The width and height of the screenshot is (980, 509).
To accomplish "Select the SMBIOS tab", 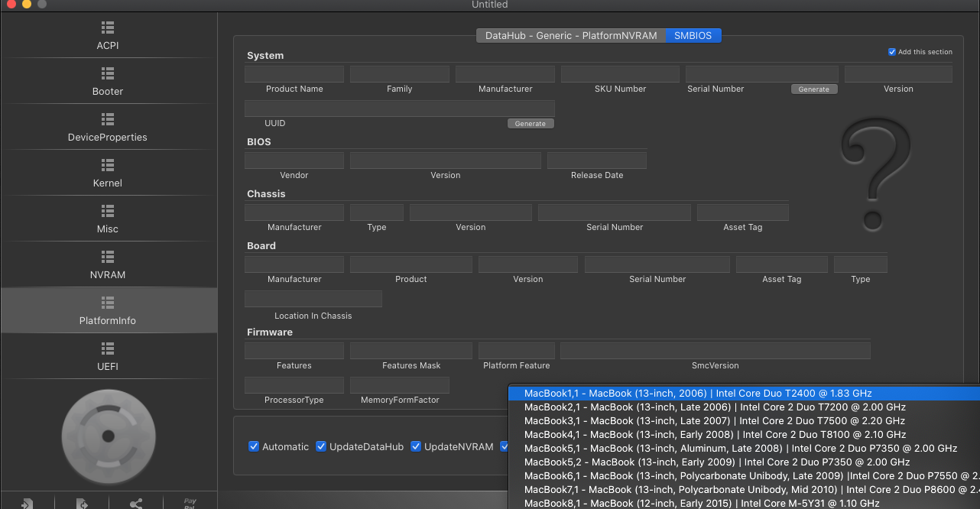I will (693, 36).
